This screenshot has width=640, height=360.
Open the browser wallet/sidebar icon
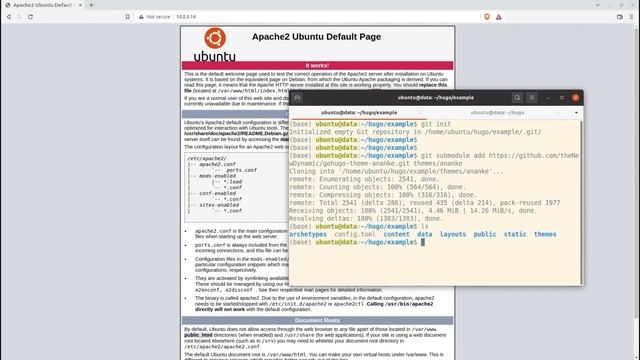[x=620, y=17]
